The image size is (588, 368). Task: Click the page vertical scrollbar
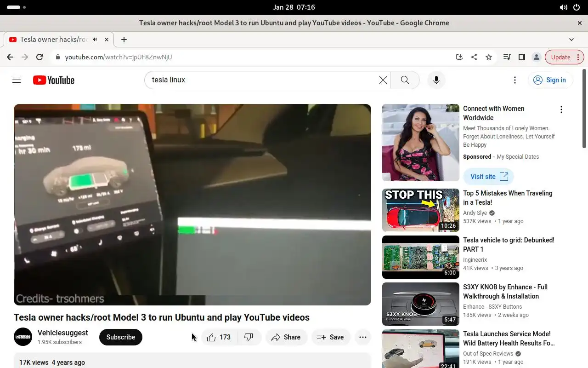584,109
